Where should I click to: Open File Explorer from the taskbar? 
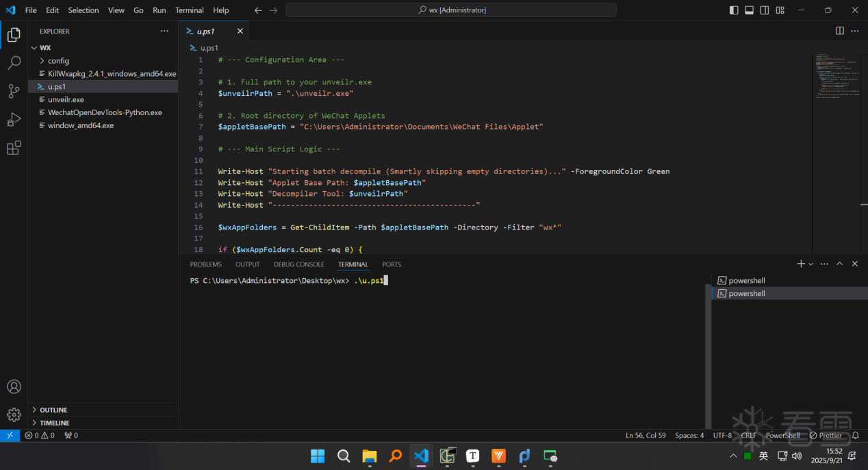click(370, 456)
